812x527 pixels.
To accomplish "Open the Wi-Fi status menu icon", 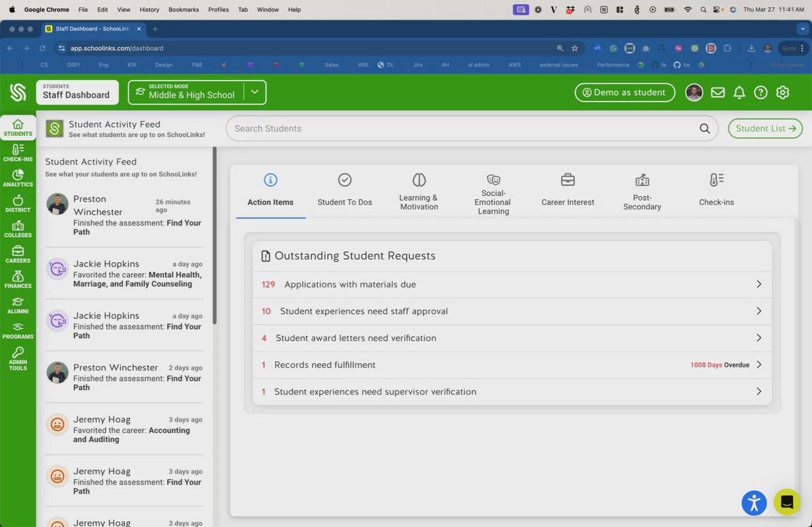I will coord(688,10).
